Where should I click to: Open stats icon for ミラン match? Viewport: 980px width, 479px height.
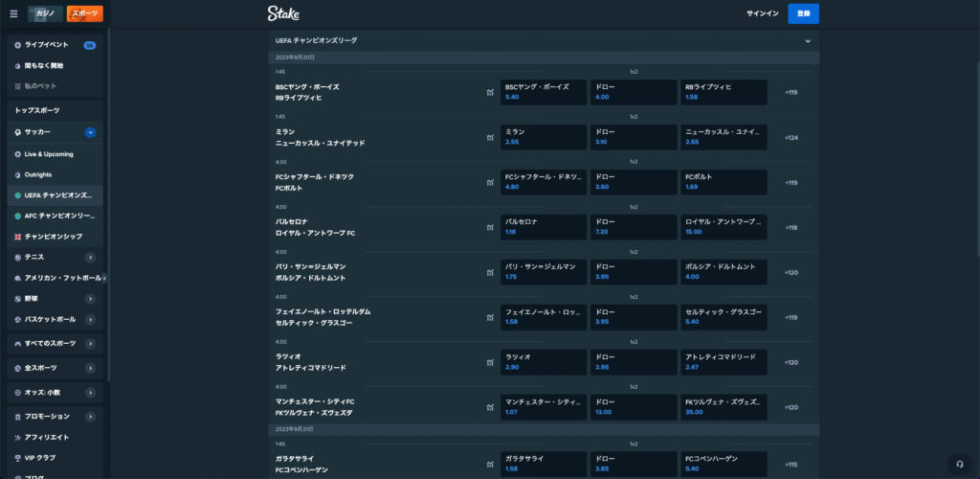pyautogui.click(x=490, y=138)
